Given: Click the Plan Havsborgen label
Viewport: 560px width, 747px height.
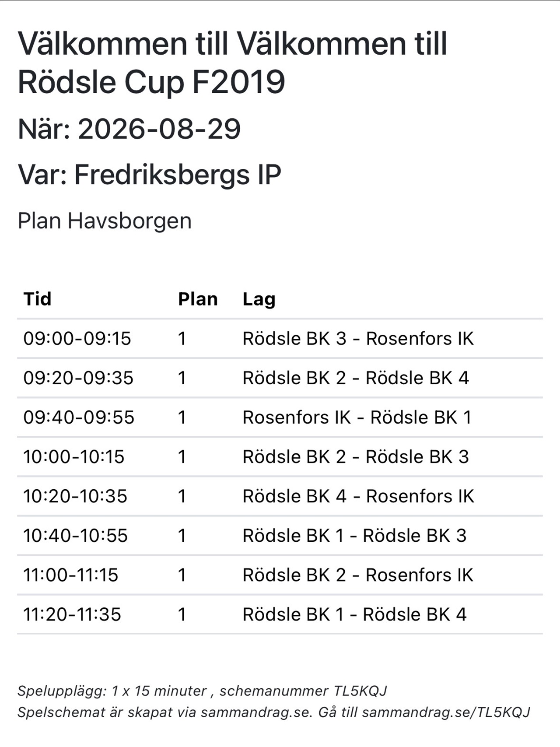Looking at the screenshot, I should 105,221.
